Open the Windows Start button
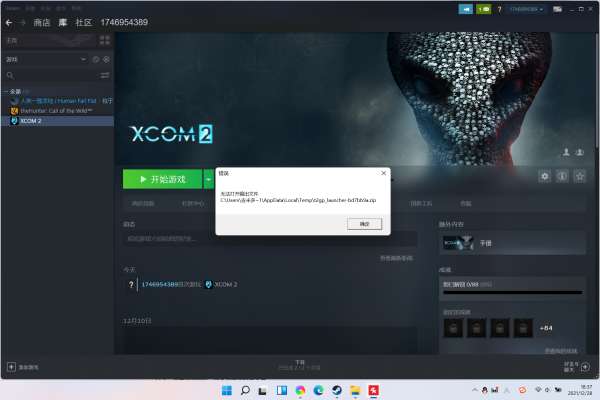The height and width of the screenshot is (400, 600). point(227,390)
